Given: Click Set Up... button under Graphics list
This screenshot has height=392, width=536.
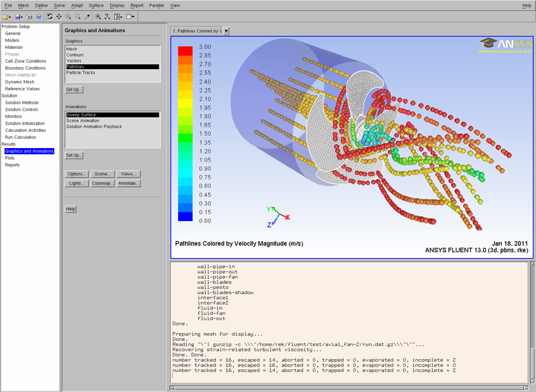Looking at the screenshot, I should 74,89.
